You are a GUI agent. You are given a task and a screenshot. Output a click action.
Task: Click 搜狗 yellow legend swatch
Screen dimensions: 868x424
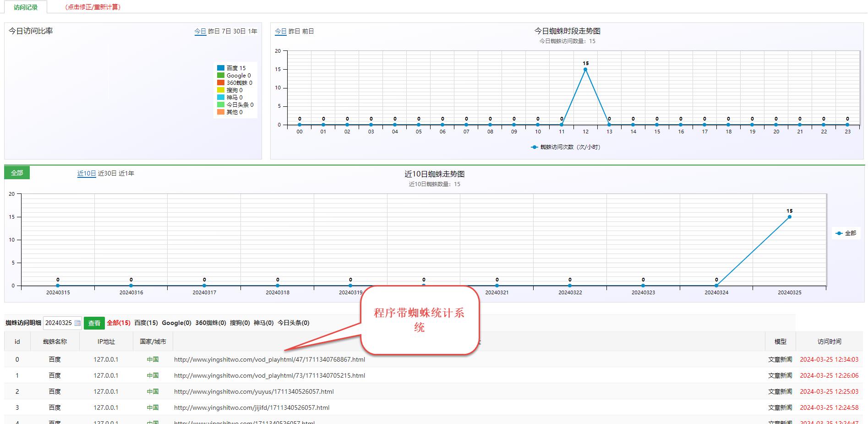(221, 90)
